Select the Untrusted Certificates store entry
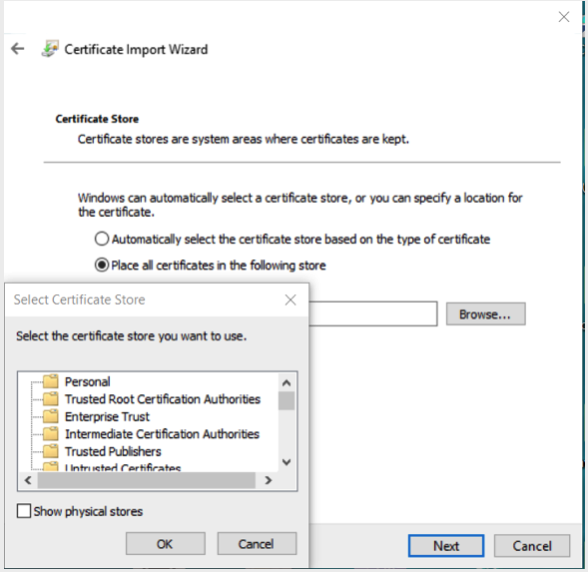The width and height of the screenshot is (588, 572). click(x=123, y=468)
